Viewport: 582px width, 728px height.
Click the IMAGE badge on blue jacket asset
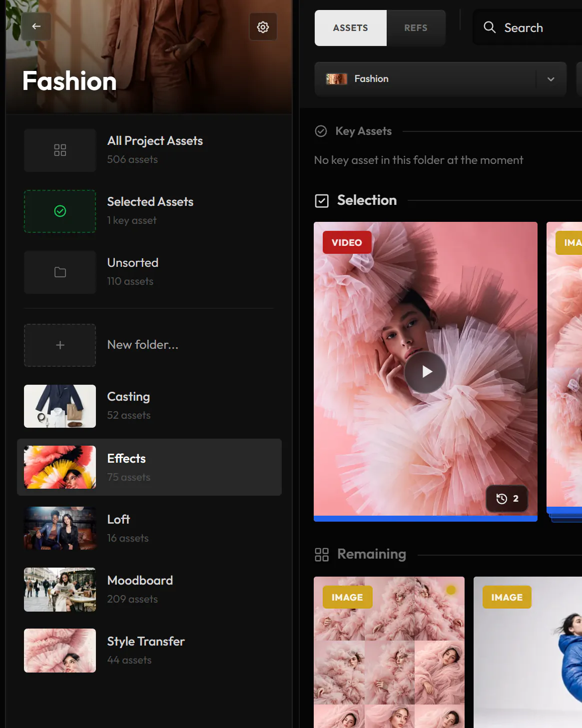point(507,597)
